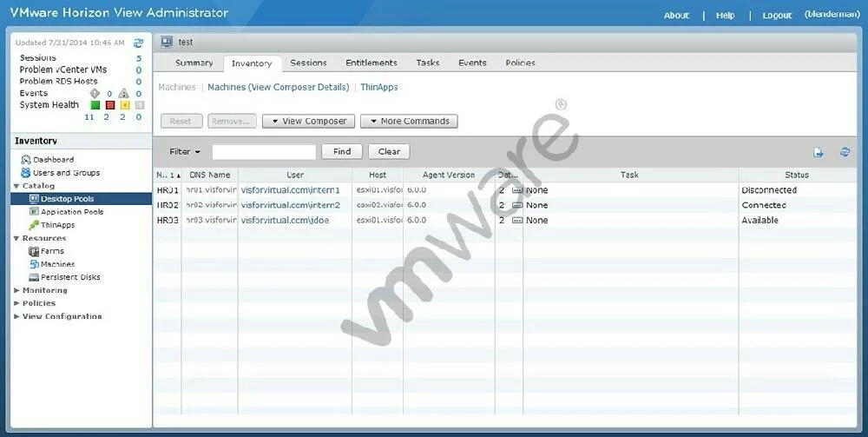The image size is (868, 437).
Task: Open datastore details icon in HR03 row
Action: click(x=517, y=220)
